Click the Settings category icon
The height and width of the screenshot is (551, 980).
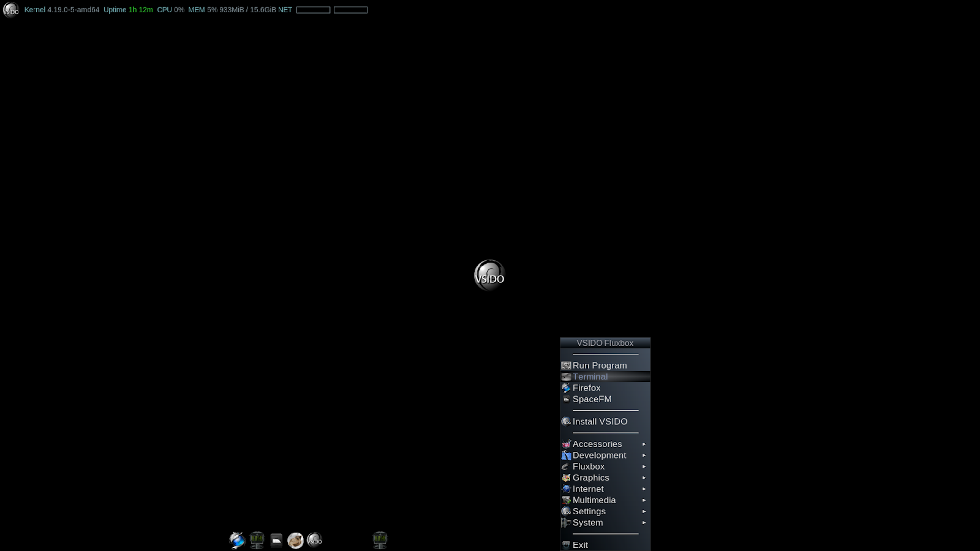click(566, 511)
